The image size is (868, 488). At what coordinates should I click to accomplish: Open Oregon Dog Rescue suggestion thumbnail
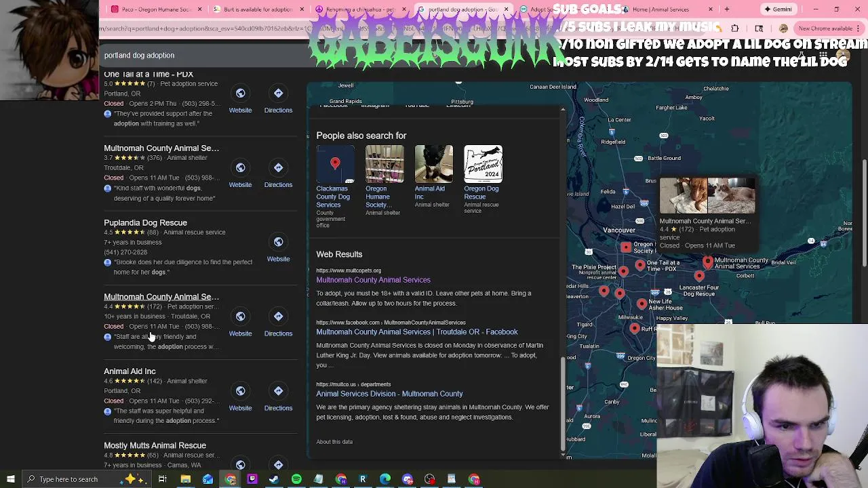pyautogui.click(x=483, y=164)
